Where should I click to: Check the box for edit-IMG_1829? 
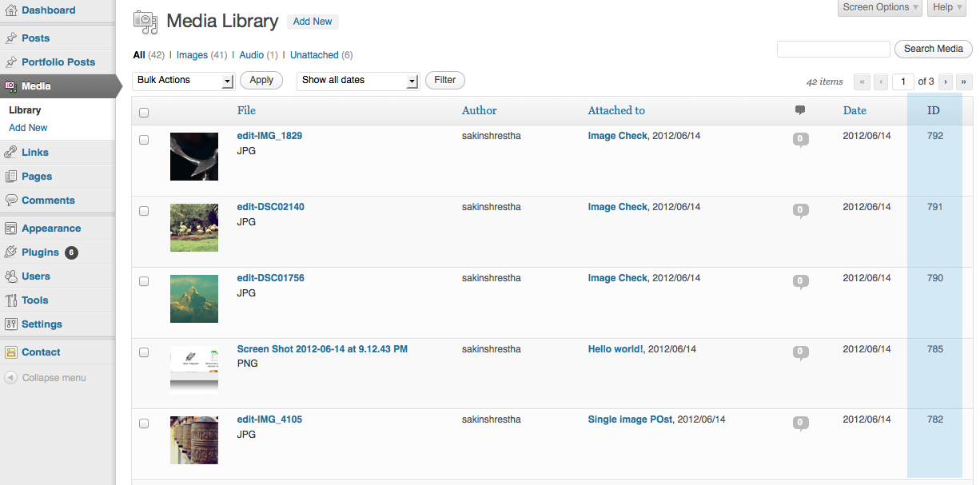[x=144, y=140]
